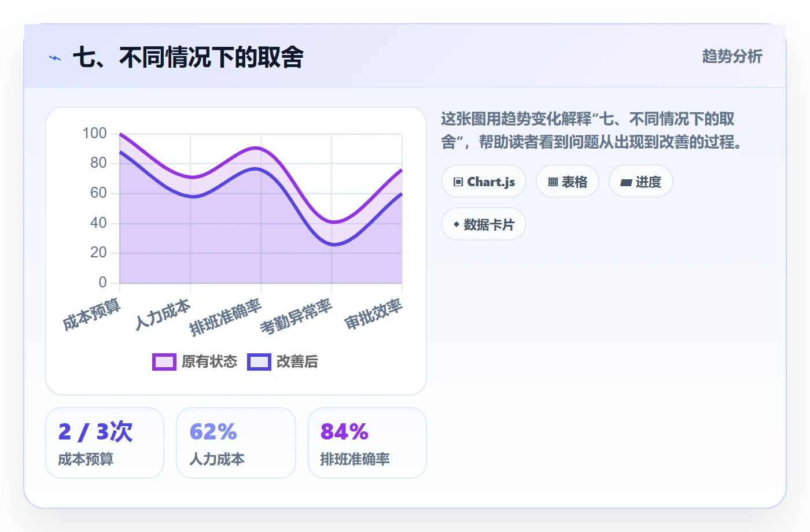Click the lightning bolt icon beside the heading
810x532 pixels.
pyautogui.click(x=55, y=58)
